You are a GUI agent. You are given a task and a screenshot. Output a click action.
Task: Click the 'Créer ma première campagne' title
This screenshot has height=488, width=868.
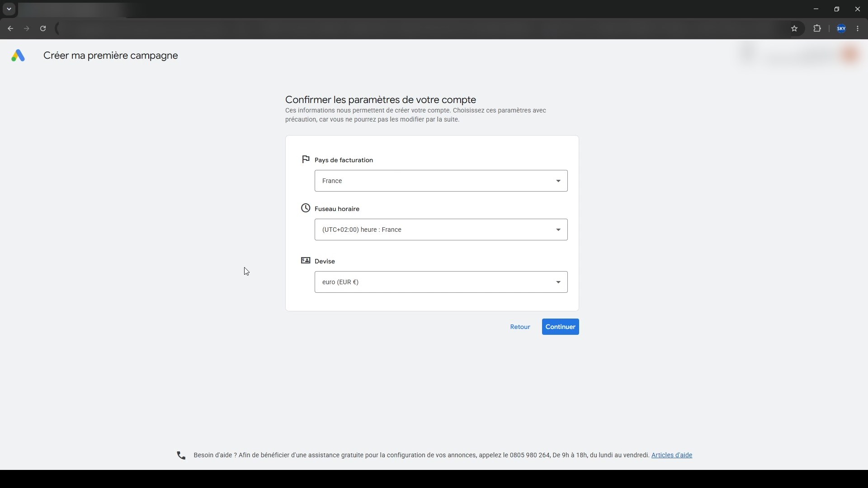tap(111, 56)
